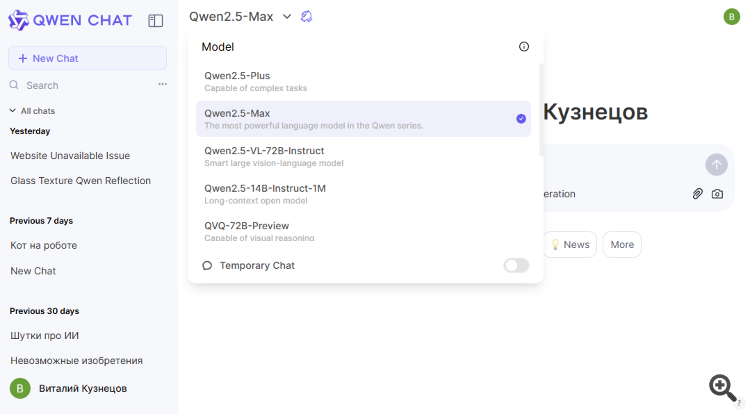Click the purple icon beside model name
Viewport: 750px width, 414px height.
[307, 17]
